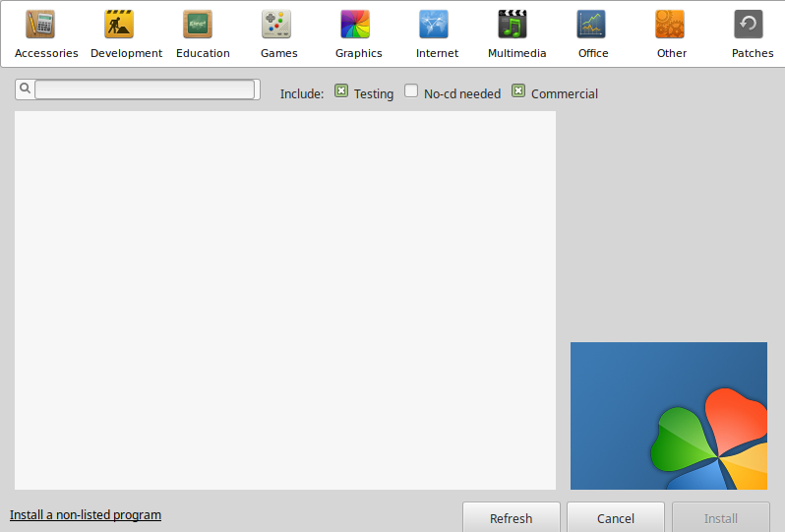The image size is (785, 532).
Task: Disable the Testing checkbox
Action: click(x=341, y=91)
